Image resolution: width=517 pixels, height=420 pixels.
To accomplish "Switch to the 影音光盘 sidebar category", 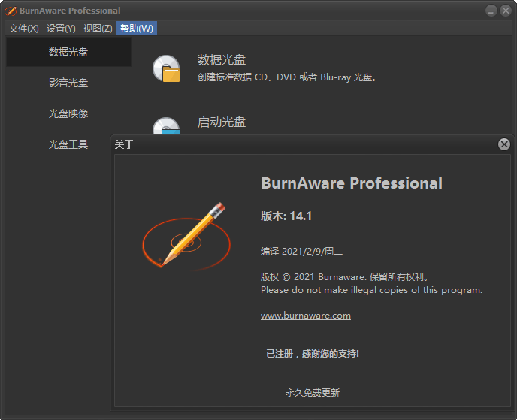I will click(68, 83).
